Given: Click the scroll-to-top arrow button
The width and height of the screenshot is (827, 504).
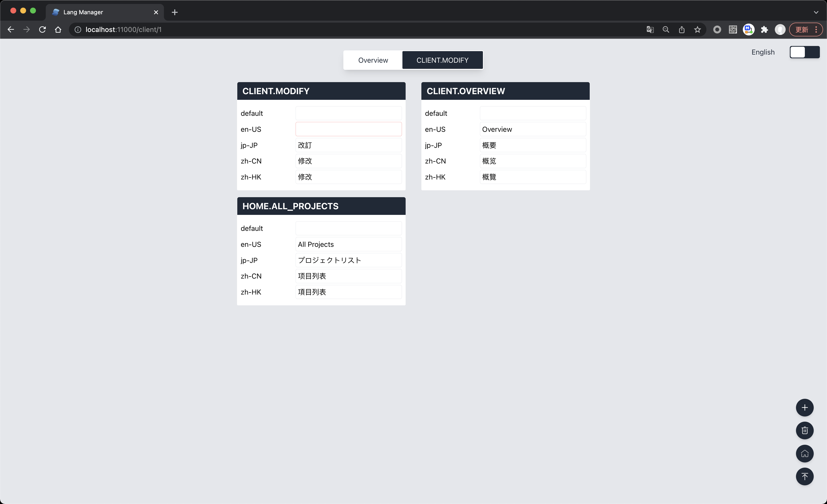Looking at the screenshot, I should [x=805, y=476].
